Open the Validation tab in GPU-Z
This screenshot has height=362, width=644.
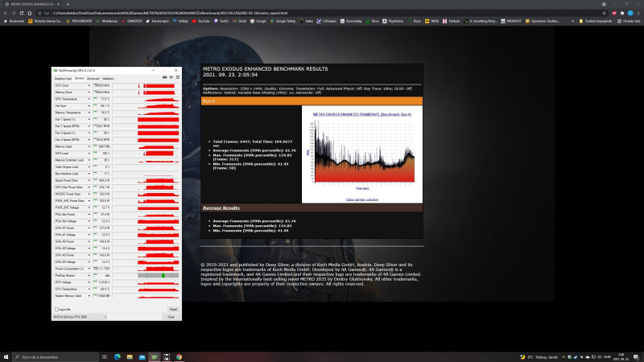click(108, 78)
